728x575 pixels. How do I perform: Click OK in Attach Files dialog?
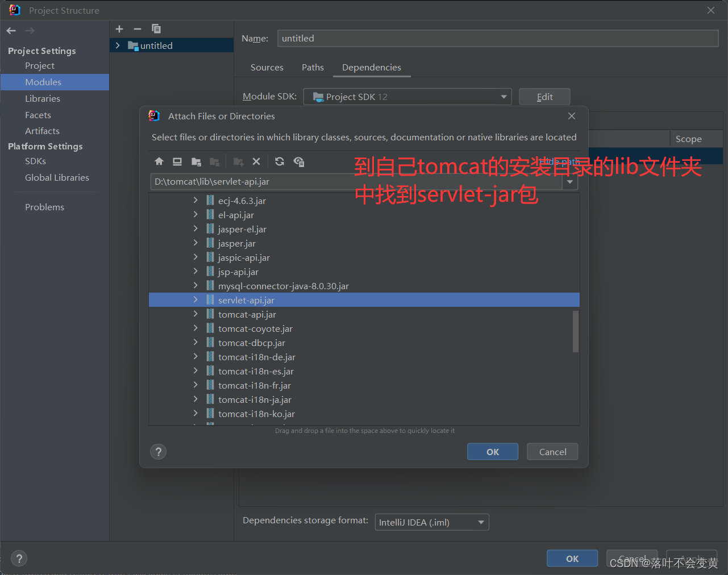(x=493, y=452)
